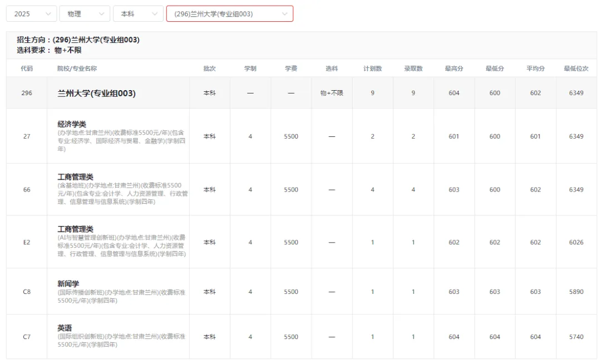Click tuition 5500 in 经济学类 row
This screenshot has height=364, width=601.
[291, 136]
